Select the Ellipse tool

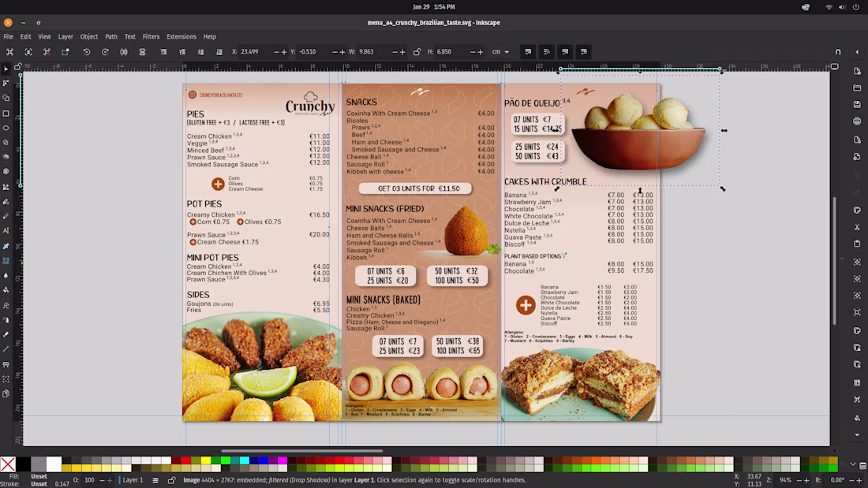coord(6,128)
